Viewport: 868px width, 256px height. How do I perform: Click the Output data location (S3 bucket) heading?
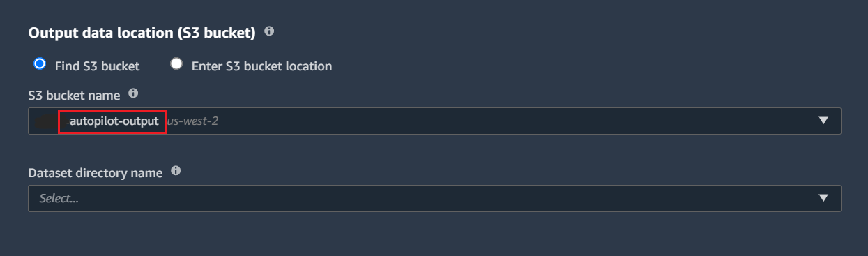tap(142, 32)
